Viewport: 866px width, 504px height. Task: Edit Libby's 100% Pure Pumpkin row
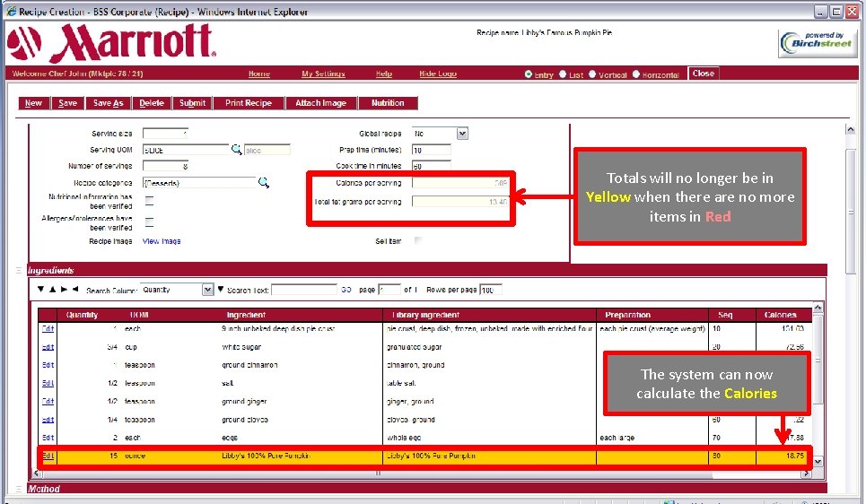[x=48, y=456]
